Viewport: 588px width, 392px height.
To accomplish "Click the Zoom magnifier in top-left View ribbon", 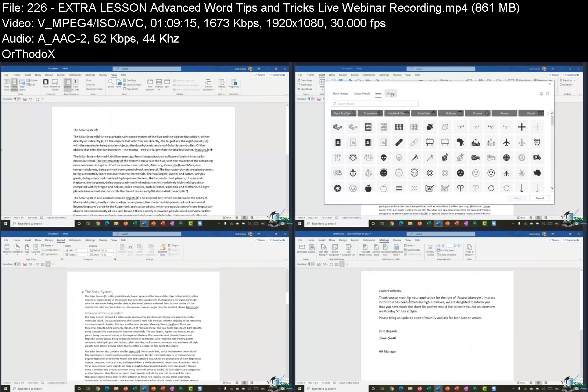I will [111, 84].
